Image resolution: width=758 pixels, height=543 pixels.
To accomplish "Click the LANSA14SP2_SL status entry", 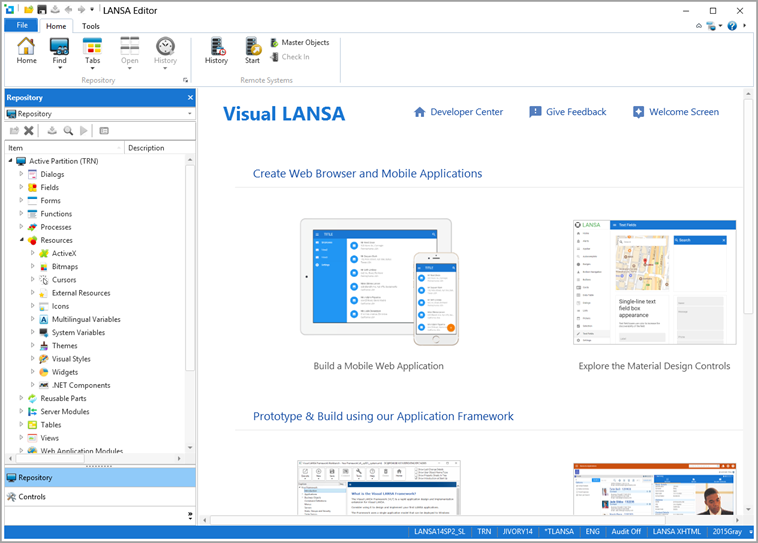I will [x=439, y=531].
